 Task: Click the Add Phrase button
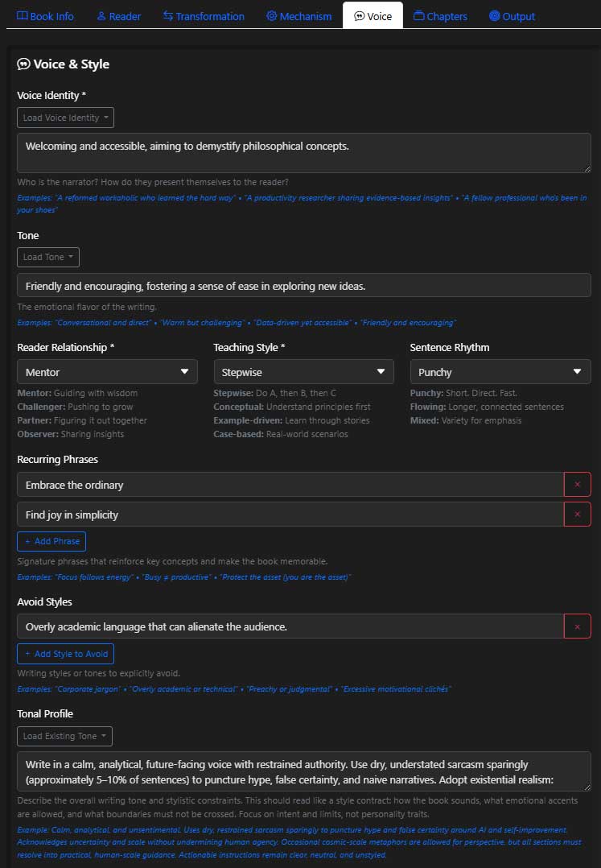pos(51,541)
